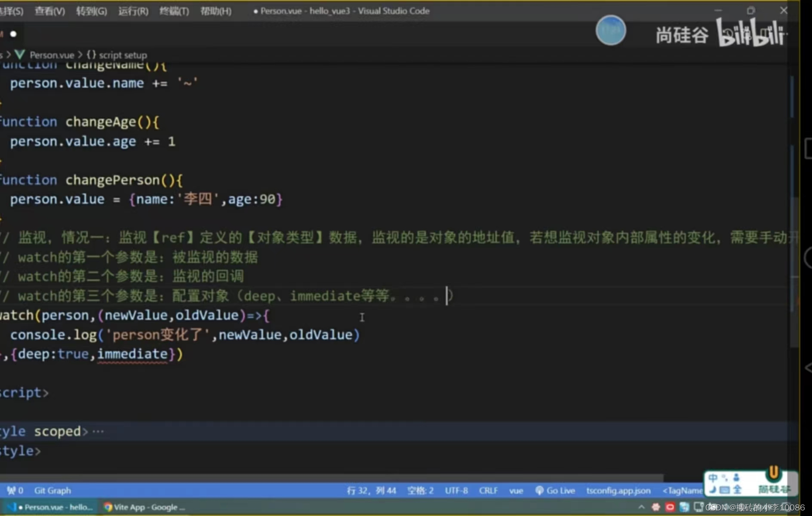This screenshot has height=516, width=812.
Task: Click the Vue logo in the breadcrumb bar
Action: (x=19, y=55)
